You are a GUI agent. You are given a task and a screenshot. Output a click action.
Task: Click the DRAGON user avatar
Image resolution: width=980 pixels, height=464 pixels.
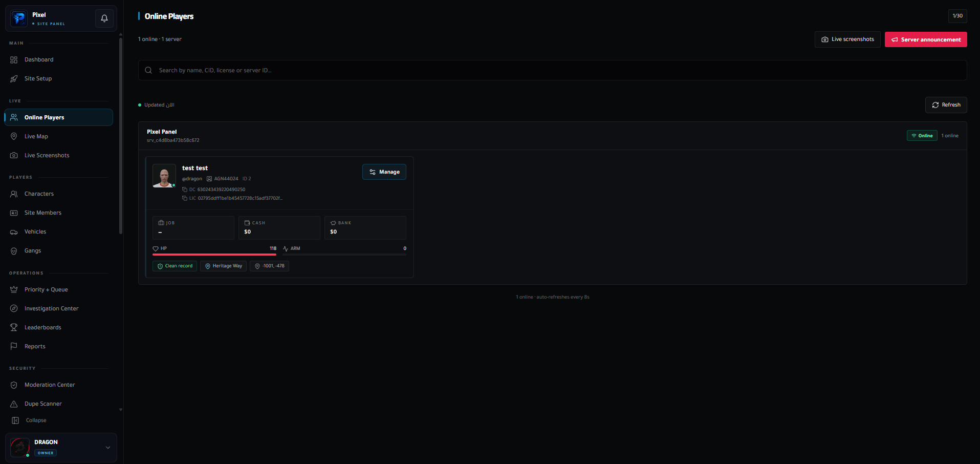20,448
